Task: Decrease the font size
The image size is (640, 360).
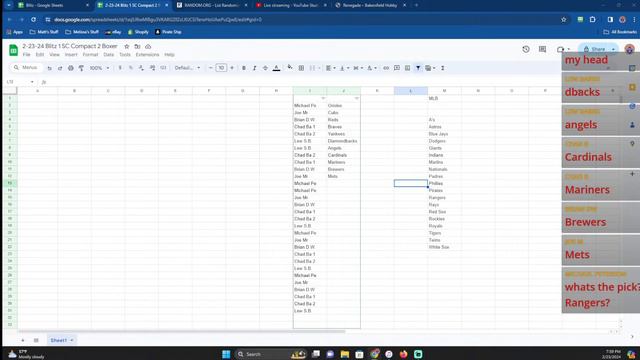Action: tap(211, 68)
